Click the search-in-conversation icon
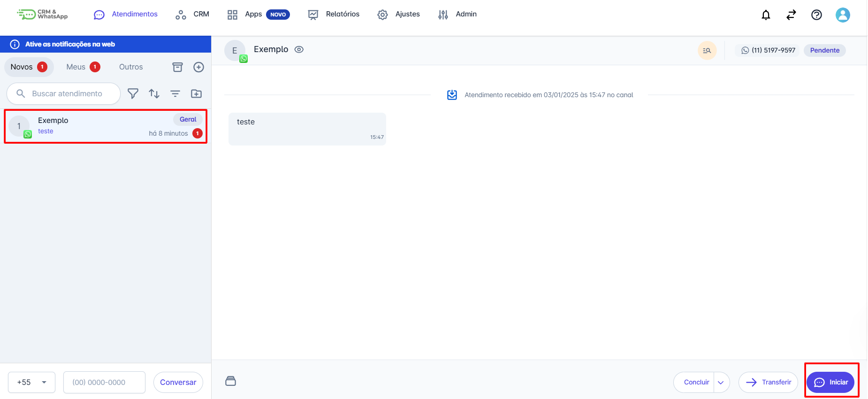 [x=707, y=51]
